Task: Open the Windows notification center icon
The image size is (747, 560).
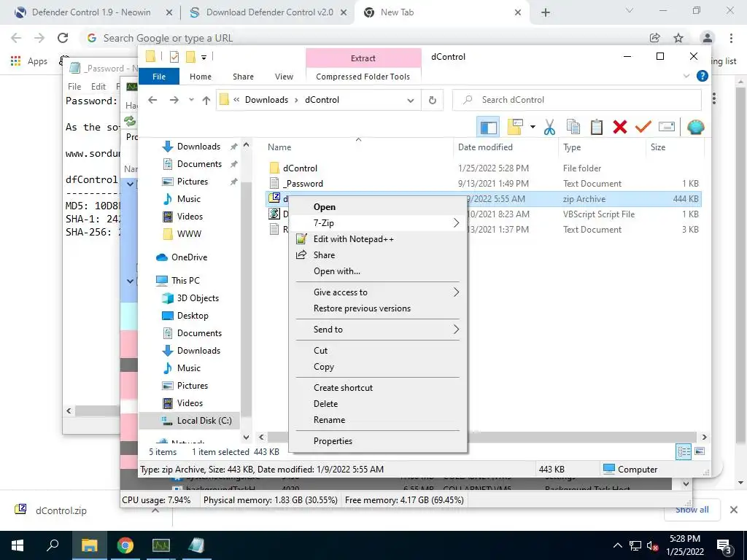Action: coord(724,546)
